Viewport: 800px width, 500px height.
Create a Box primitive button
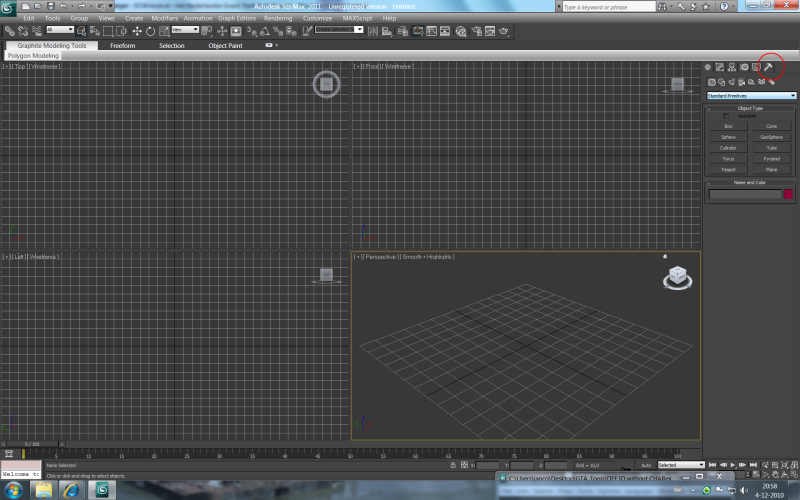pos(729,126)
